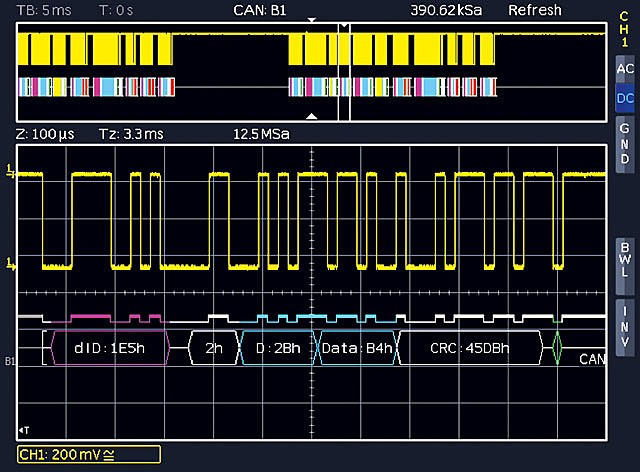Click the bottom triangle marker in overview window
The width and height of the screenshot is (640, 472).
[312, 116]
